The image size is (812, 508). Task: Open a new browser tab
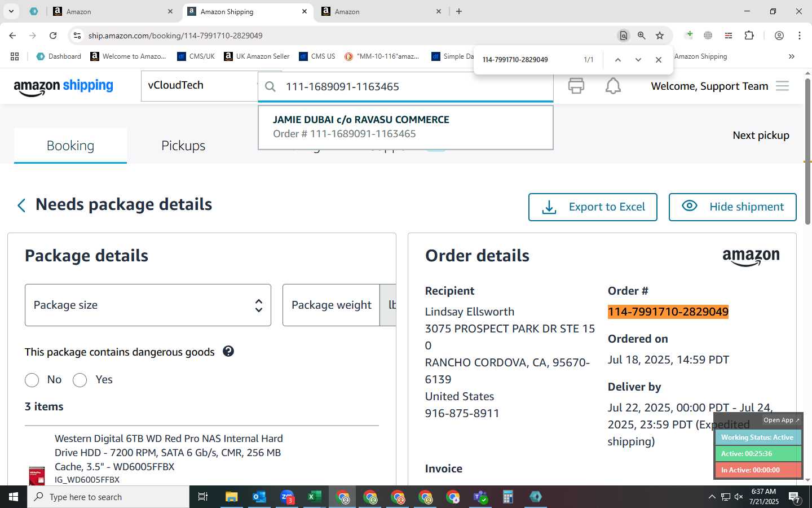pos(459,11)
